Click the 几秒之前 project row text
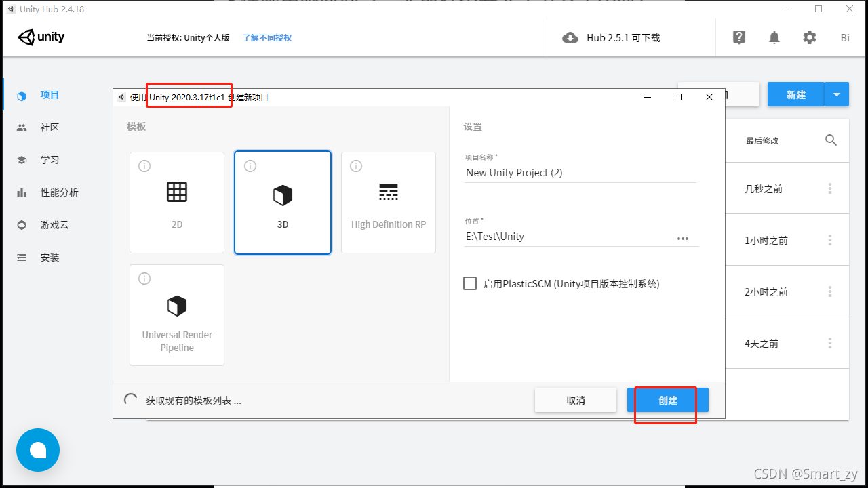The width and height of the screenshot is (868, 488). [764, 189]
